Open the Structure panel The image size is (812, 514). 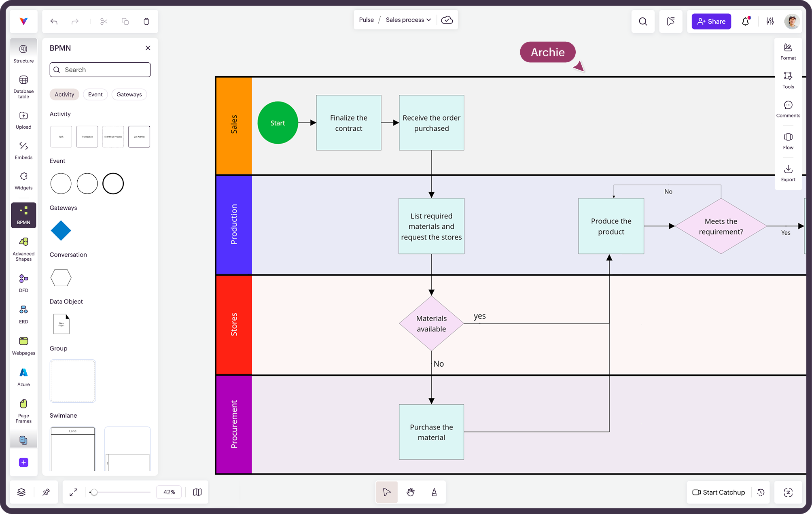click(x=23, y=54)
